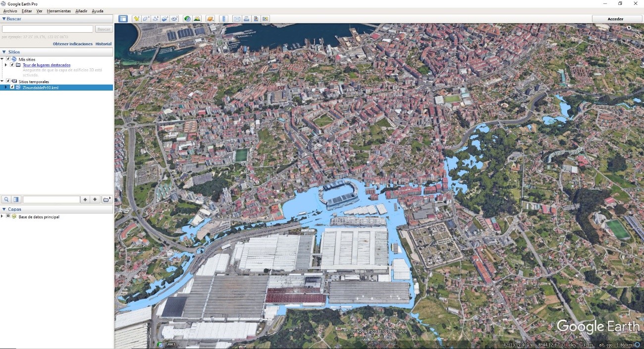Open the Editar menu
This screenshot has width=644, height=349.
27,11
